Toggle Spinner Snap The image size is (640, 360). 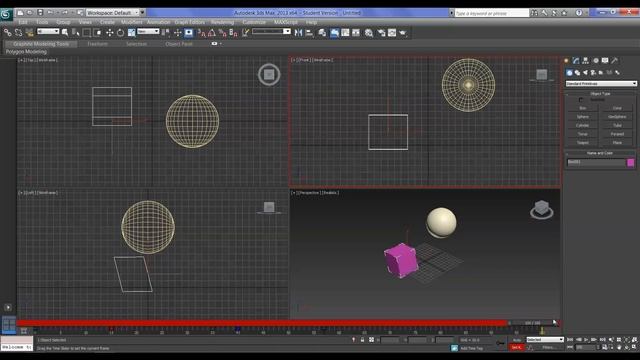click(233, 33)
